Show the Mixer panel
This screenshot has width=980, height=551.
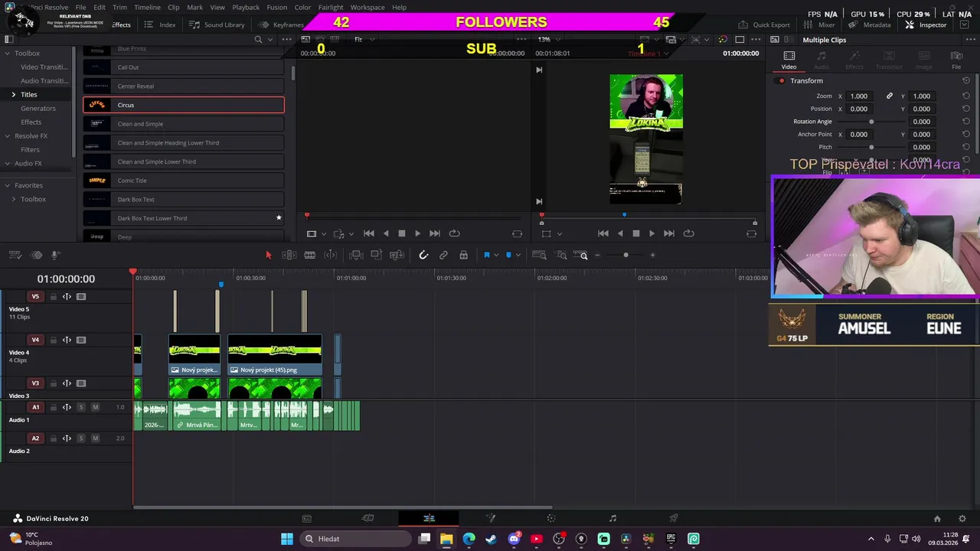coord(818,24)
